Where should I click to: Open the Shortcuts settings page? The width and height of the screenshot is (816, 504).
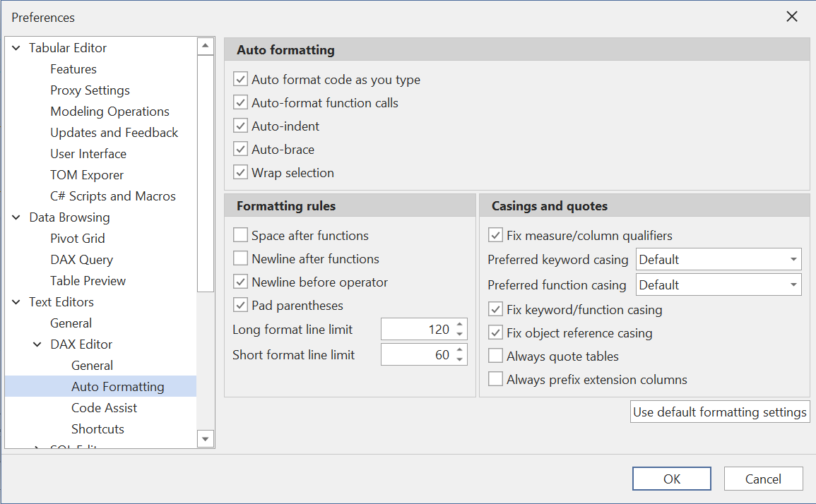click(x=97, y=428)
